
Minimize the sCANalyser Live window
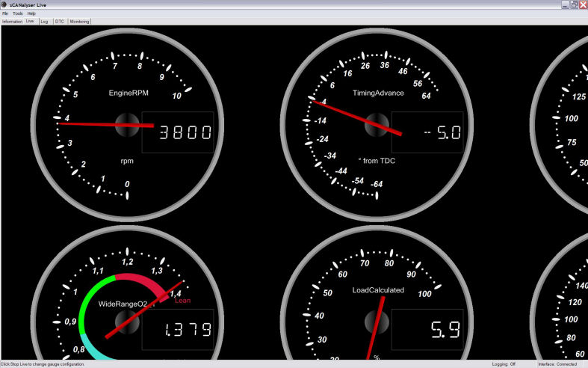tap(565, 4)
